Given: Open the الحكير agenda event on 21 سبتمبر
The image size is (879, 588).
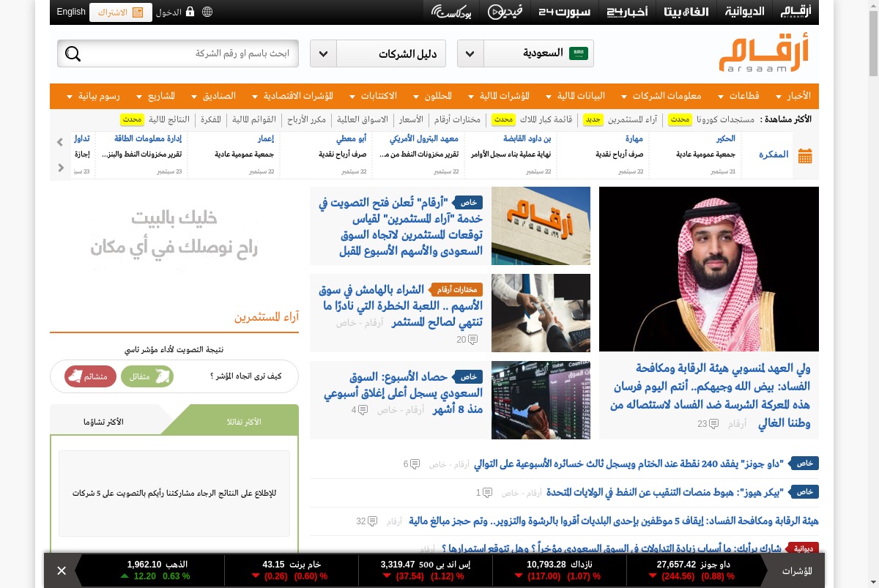Looking at the screenshot, I should click(x=697, y=155).
